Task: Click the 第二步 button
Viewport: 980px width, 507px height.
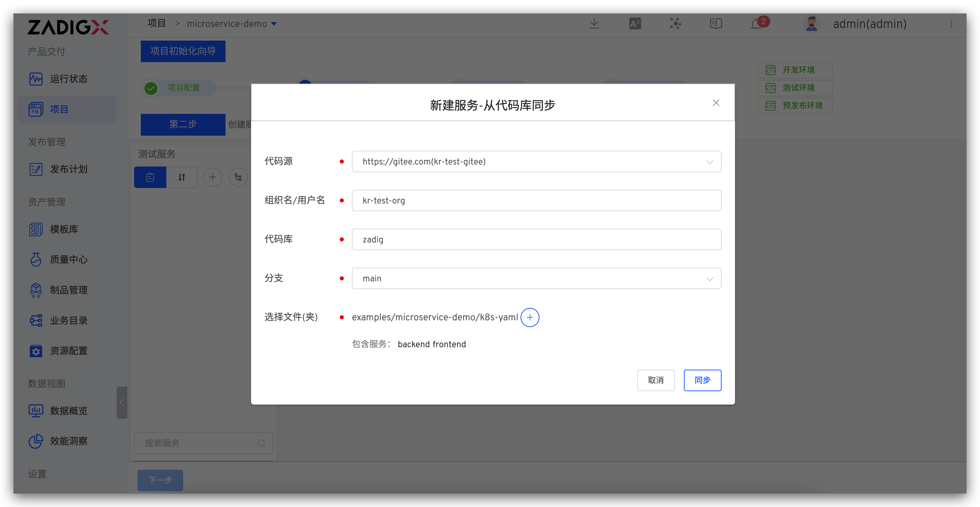Action: coord(183,124)
